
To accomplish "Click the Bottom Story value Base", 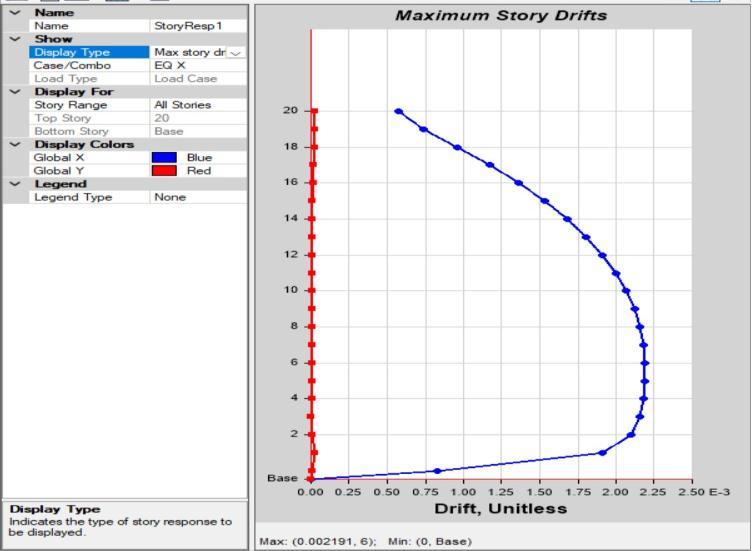I will tap(169, 131).
